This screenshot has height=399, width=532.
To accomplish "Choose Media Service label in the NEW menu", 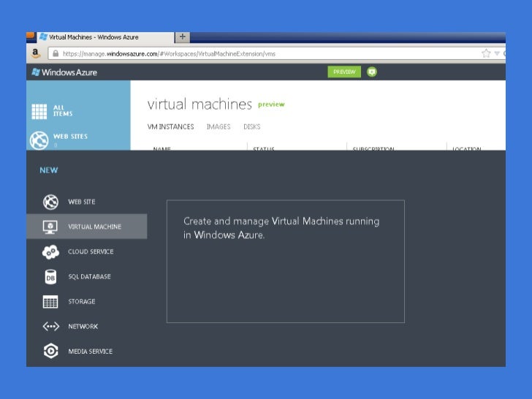I will [x=91, y=351].
